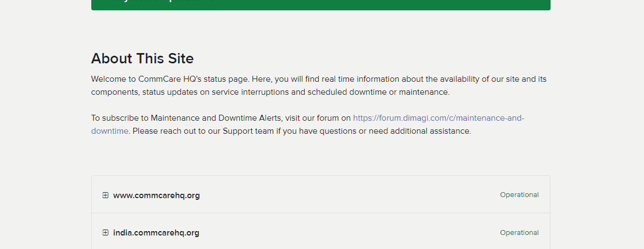Click the green system status banner
The height and width of the screenshot is (249, 644).
[321, 5]
